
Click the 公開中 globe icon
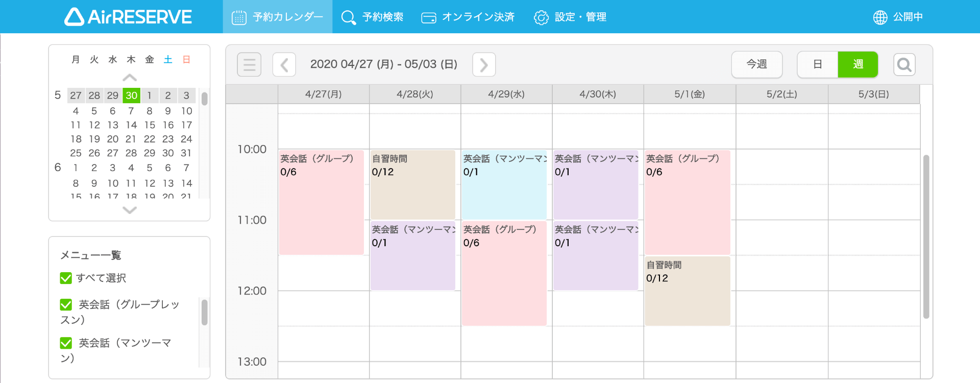click(879, 16)
